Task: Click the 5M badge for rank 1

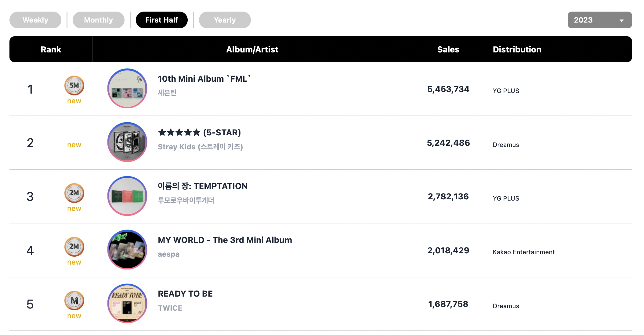Action: 74,85
